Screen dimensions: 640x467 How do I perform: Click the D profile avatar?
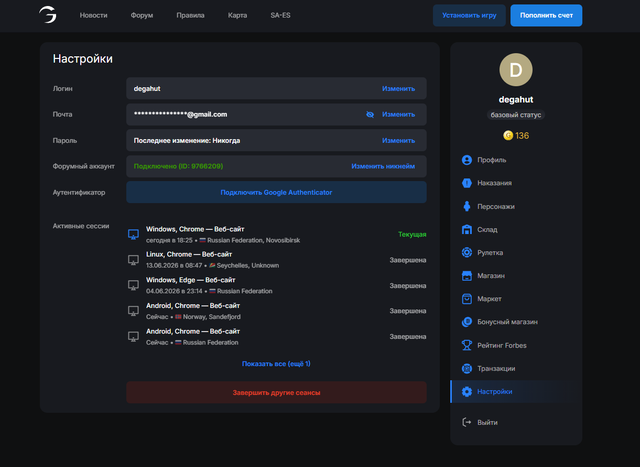[516, 69]
